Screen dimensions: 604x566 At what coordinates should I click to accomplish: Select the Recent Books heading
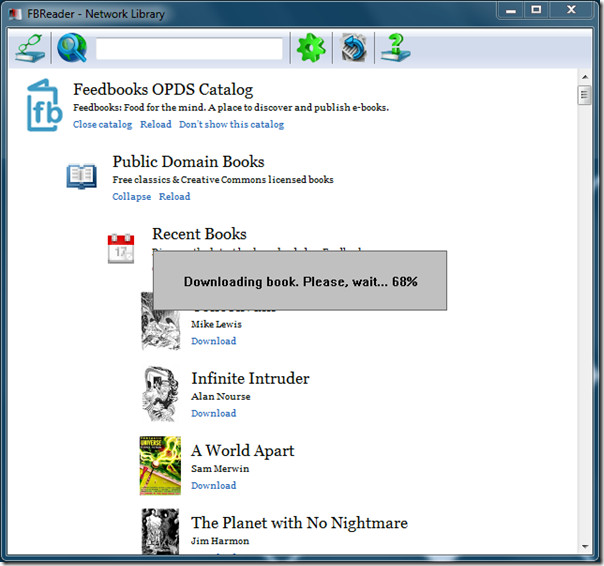pos(199,234)
